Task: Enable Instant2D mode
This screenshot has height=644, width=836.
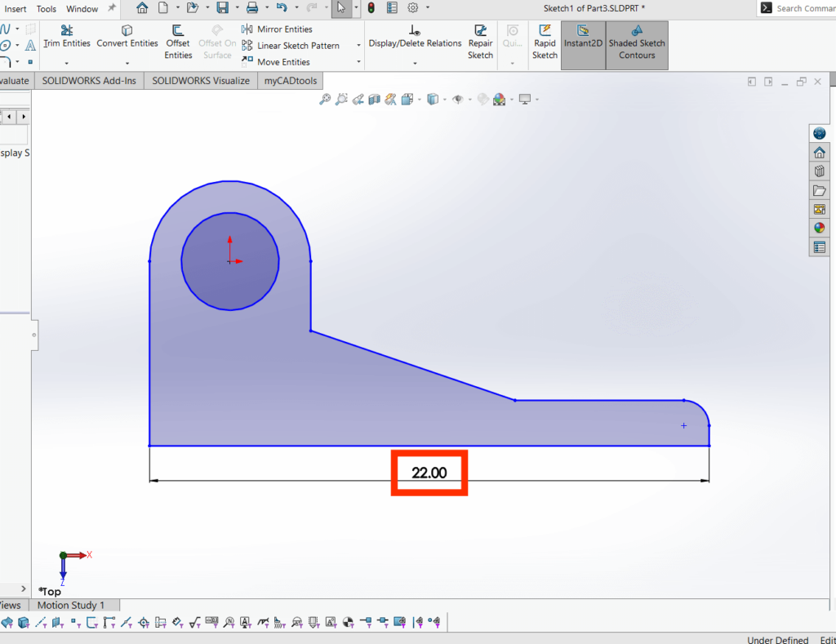Action: point(582,42)
